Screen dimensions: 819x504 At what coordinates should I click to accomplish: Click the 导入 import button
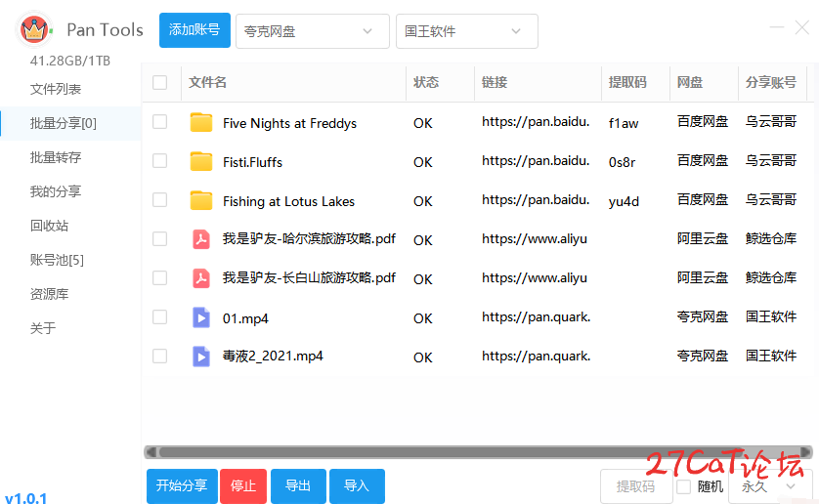click(x=357, y=486)
